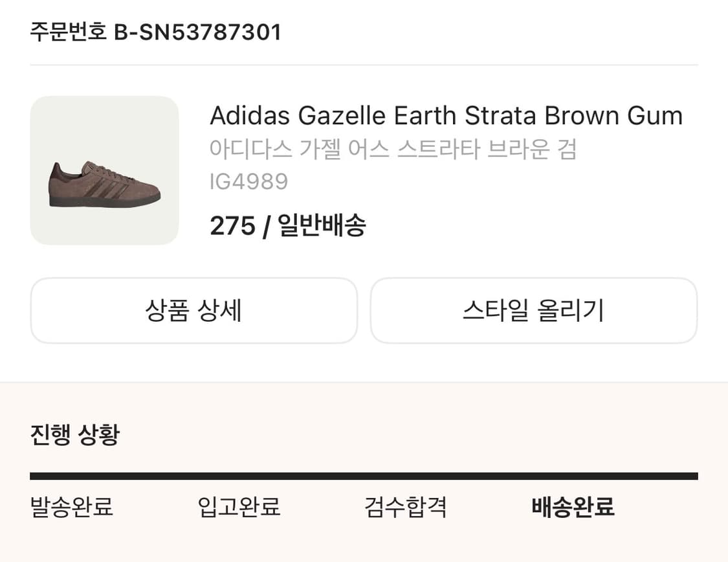The width and height of the screenshot is (728, 562).
Task: Click the 발송완료 shipping status step
Action: tap(71, 509)
